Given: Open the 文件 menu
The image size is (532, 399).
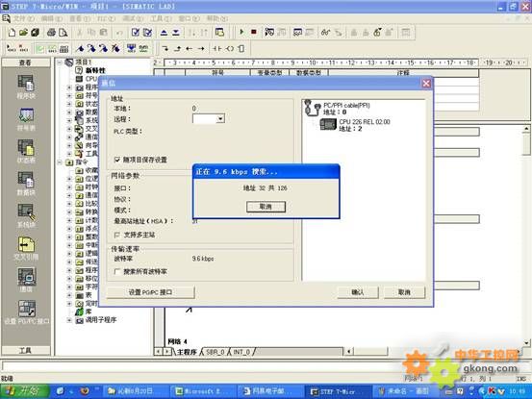Looking at the screenshot, I should (23, 18).
